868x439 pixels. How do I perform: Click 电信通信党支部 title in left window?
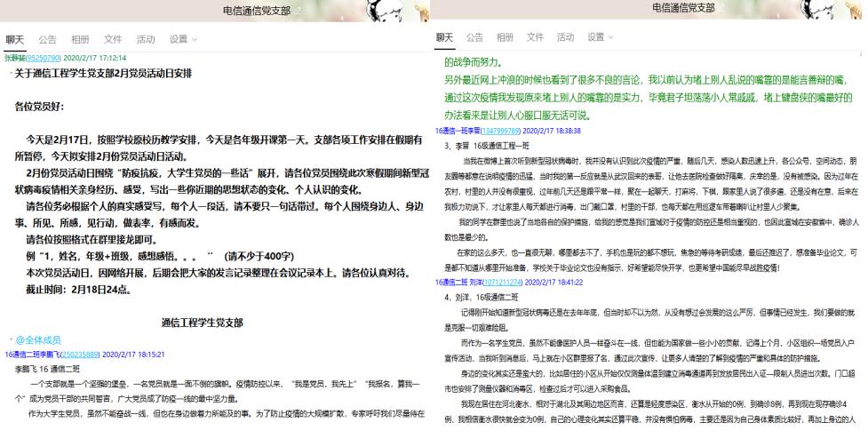[x=257, y=9]
